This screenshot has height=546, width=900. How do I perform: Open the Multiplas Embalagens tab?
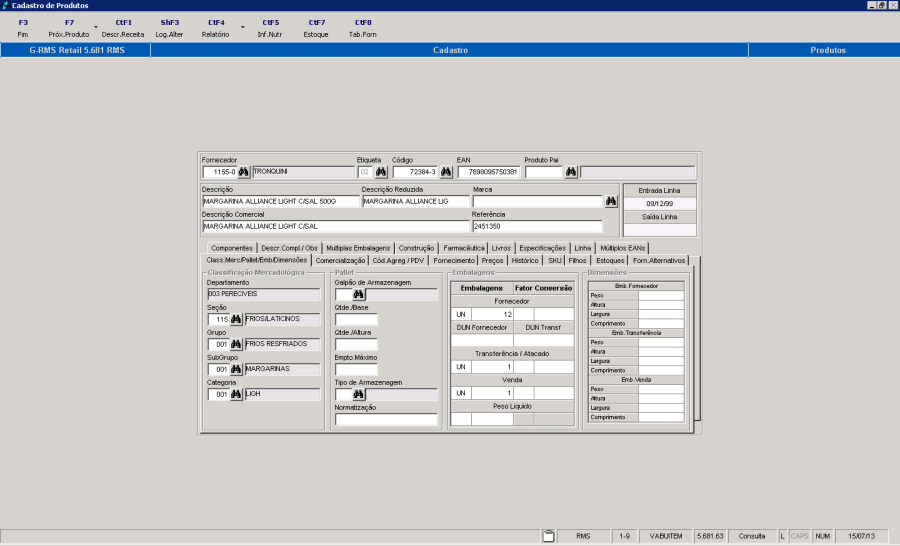click(x=358, y=248)
